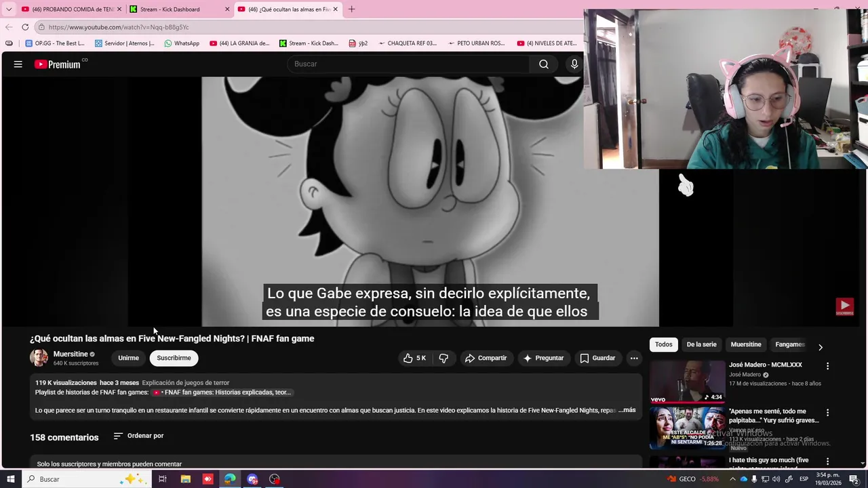Open Task View in the taskbar
This screenshot has height=488, width=868.
click(x=163, y=479)
